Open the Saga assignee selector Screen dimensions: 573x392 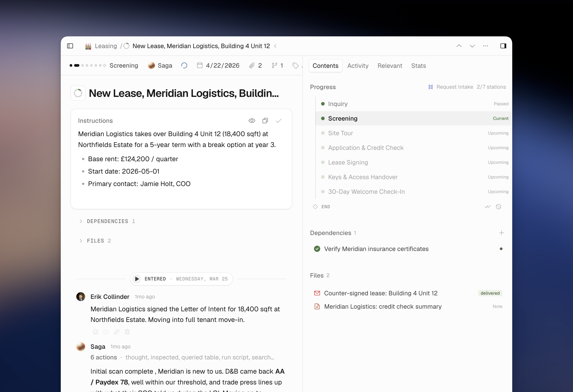160,65
